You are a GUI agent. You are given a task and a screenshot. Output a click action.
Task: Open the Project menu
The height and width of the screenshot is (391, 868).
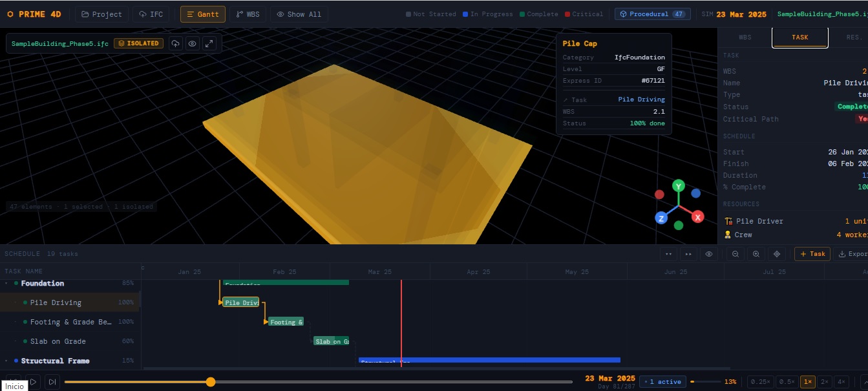(101, 14)
